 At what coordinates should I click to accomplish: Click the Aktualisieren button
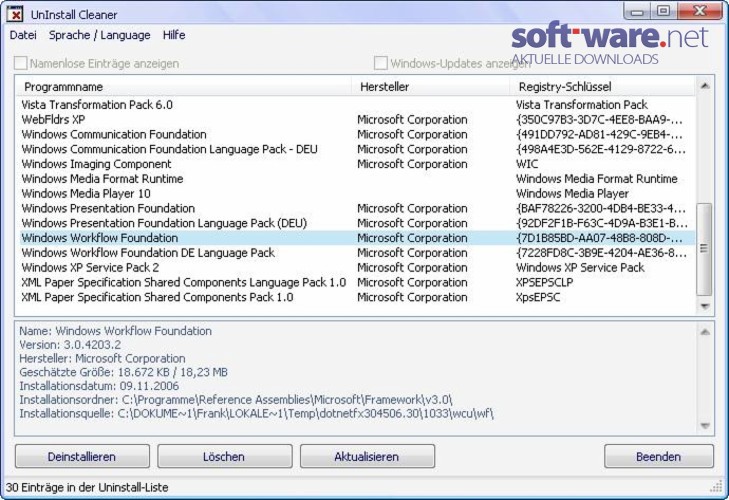(367, 456)
